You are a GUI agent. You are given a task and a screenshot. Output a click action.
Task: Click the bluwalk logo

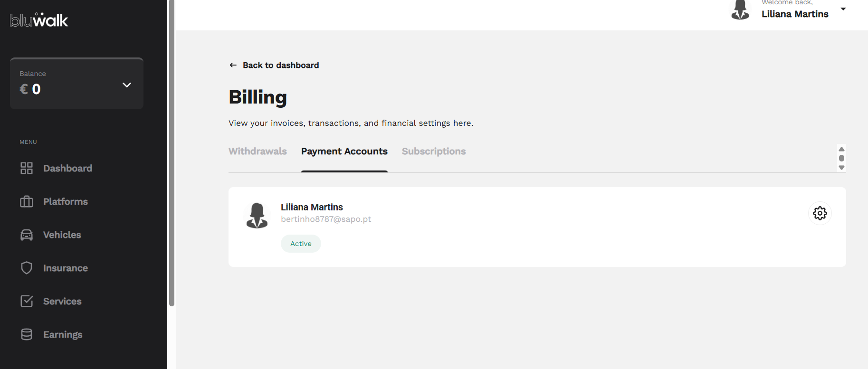click(x=39, y=20)
